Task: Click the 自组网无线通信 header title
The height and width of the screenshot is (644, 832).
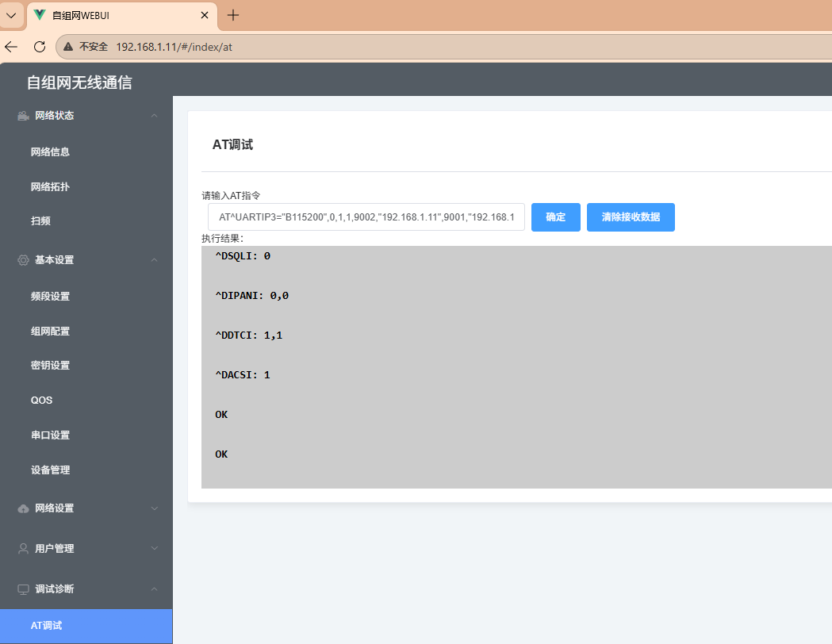Action: point(79,82)
